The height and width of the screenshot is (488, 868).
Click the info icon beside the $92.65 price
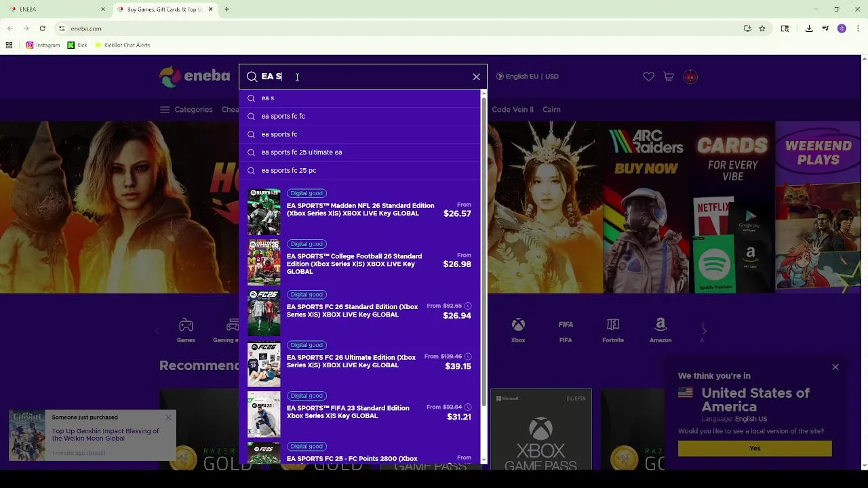point(468,306)
